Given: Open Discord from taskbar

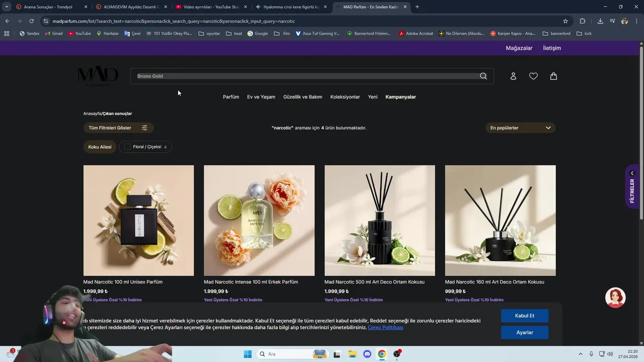Looking at the screenshot, I should point(367,354).
